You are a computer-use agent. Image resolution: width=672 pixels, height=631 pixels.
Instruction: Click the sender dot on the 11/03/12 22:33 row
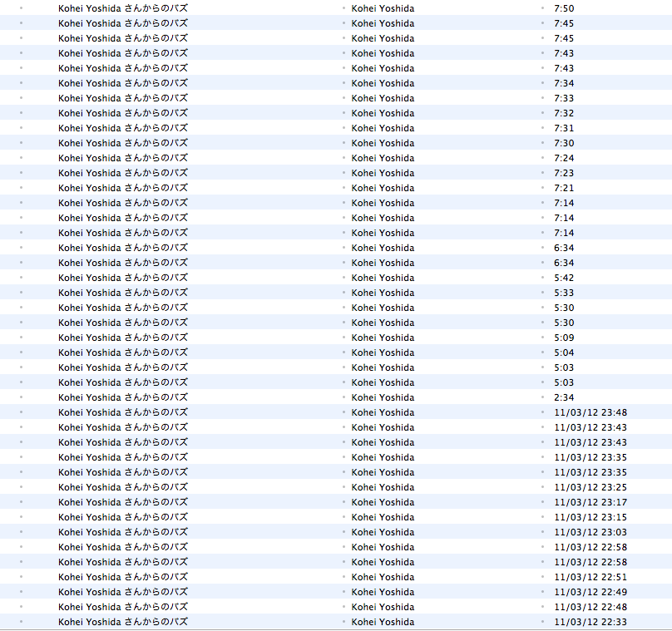click(x=343, y=622)
